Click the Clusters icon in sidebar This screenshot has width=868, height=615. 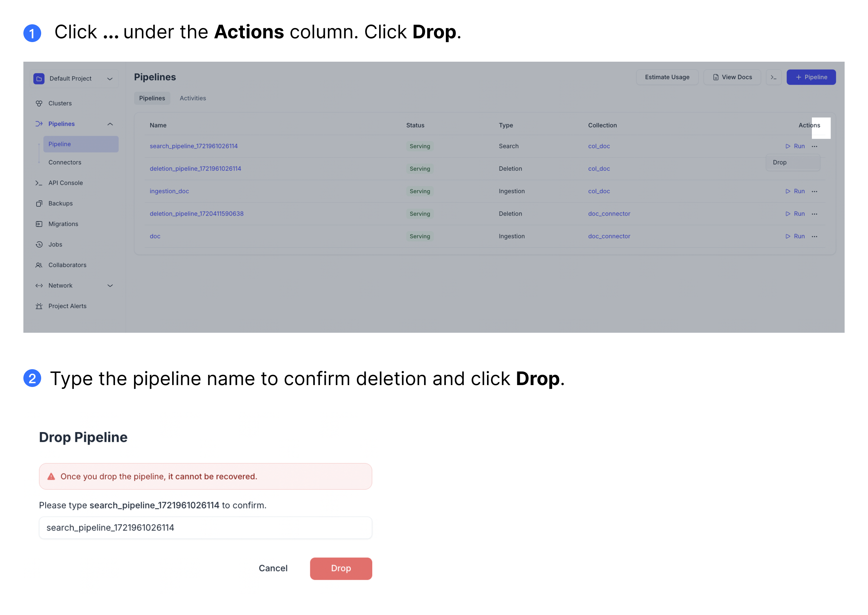(39, 103)
